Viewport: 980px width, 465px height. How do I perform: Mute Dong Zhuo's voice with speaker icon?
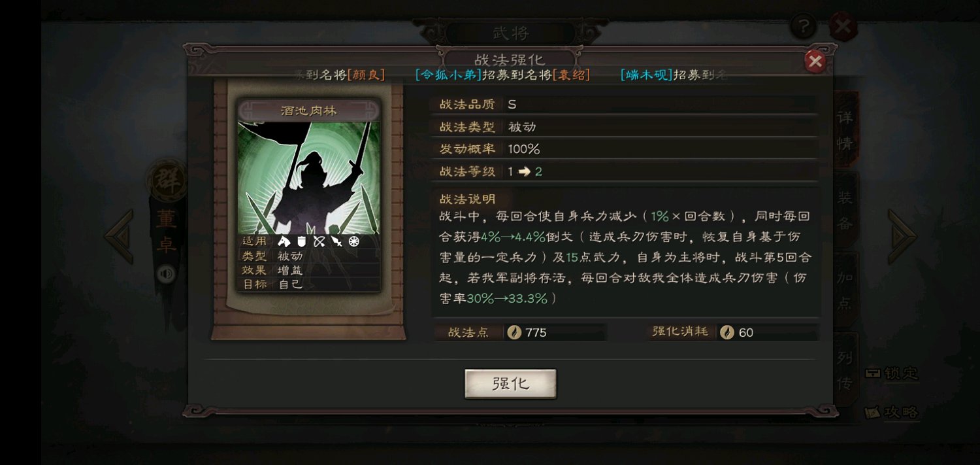point(166,273)
